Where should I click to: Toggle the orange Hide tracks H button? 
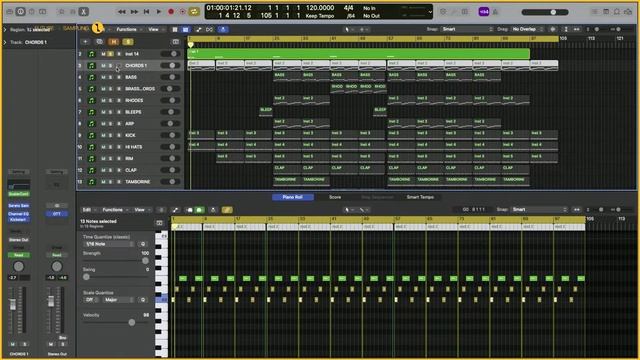114,42
